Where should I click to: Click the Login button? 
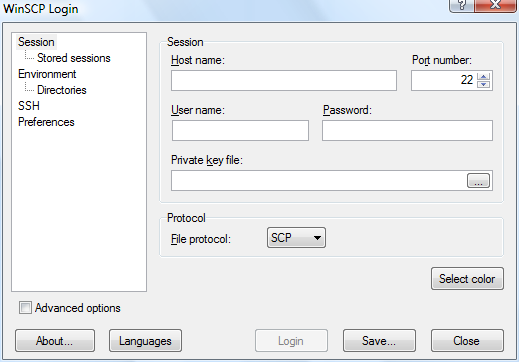[291, 341]
